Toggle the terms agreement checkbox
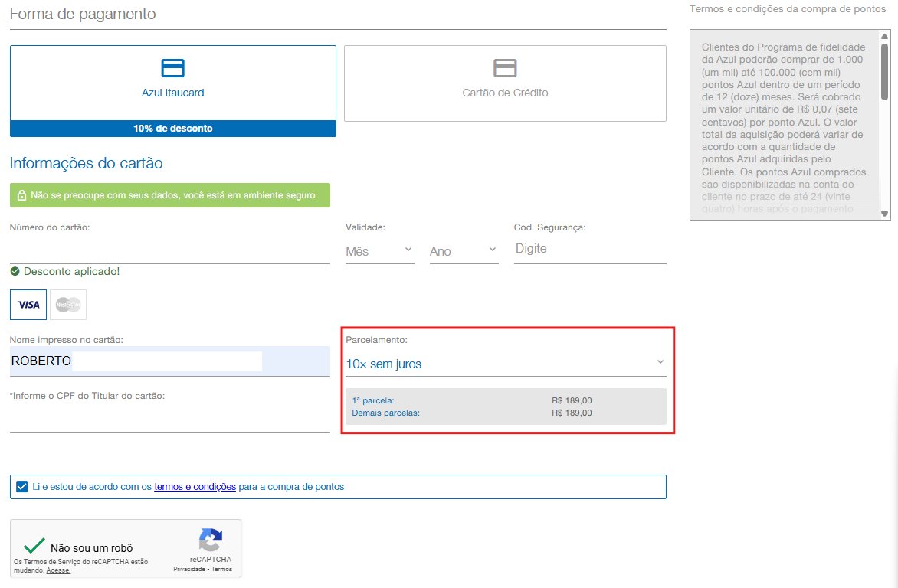898x588 pixels. click(x=21, y=486)
